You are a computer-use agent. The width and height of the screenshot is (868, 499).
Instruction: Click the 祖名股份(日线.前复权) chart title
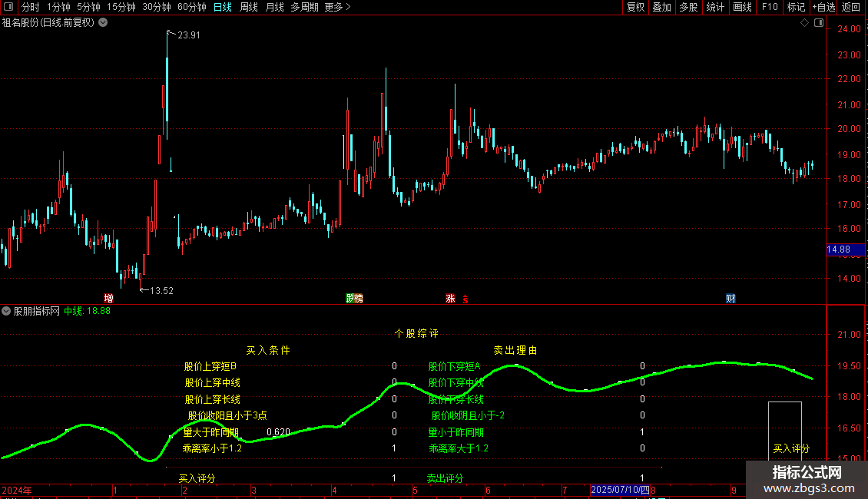pyautogui.click(x=48, y=23)
